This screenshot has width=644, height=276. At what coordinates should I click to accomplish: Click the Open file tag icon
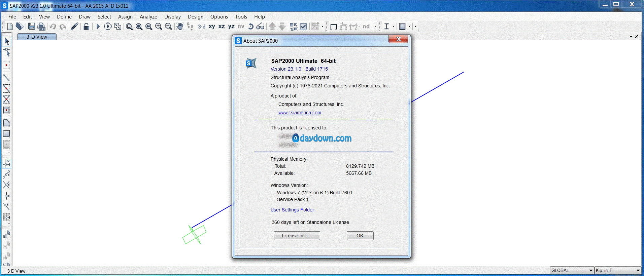[20, 26]
